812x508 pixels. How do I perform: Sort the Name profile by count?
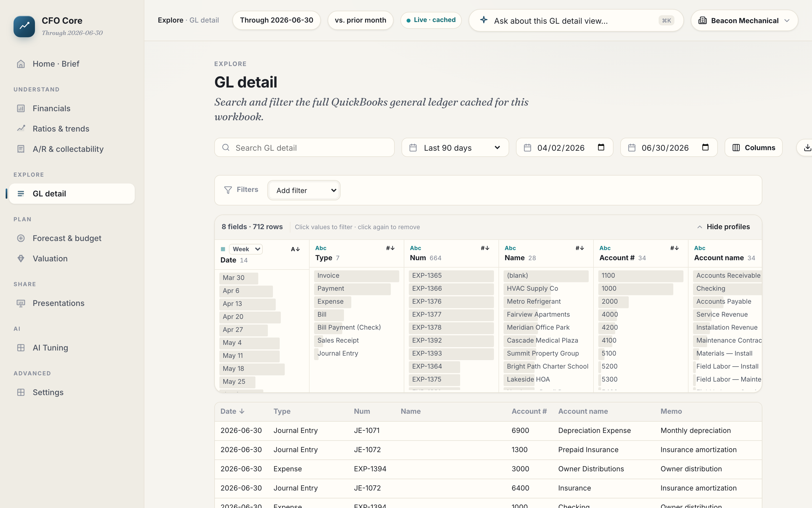[x=579, y=248]
